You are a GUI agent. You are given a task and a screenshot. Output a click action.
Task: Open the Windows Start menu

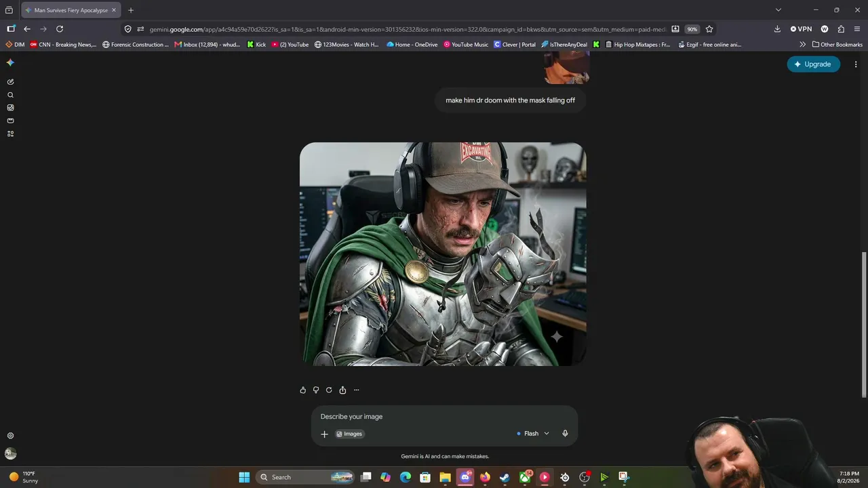point(244,477)
